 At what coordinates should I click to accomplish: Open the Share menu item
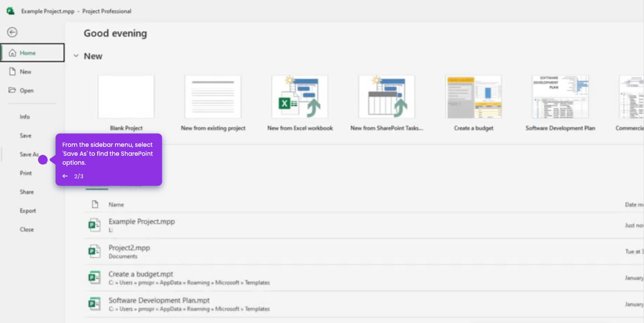[26, 192]
